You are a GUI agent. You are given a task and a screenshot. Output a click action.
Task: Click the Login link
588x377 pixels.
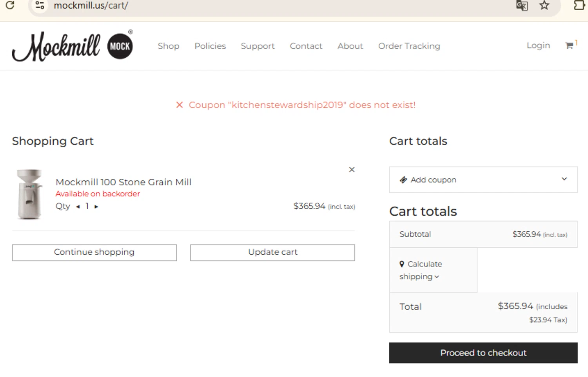point(538,45)
